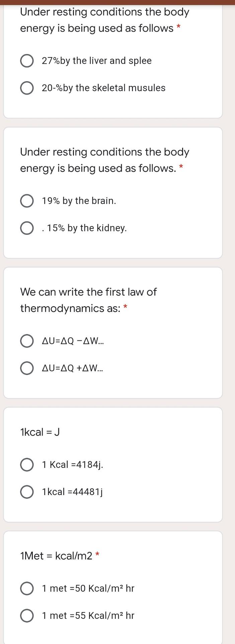Image resolution: width=235 pixels, height=644 pixels.
Task: Click the first law of thermodynamics question title
Action: (88, 300)
